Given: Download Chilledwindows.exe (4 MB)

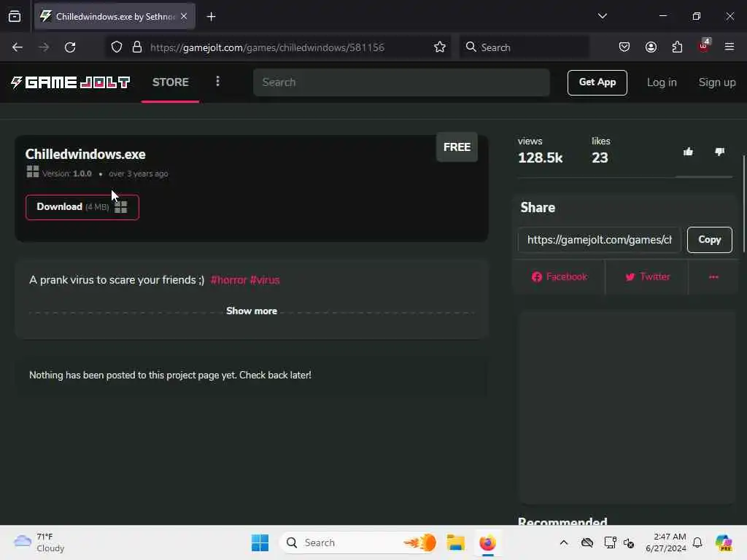Looking at the screenshot, I should click(82, 207).
